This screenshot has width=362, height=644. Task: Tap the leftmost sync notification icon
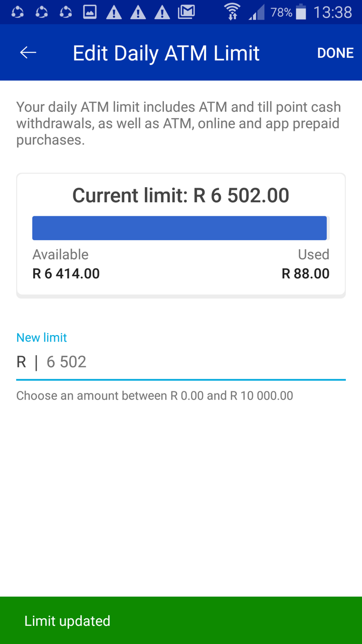[x=18, y=12]
